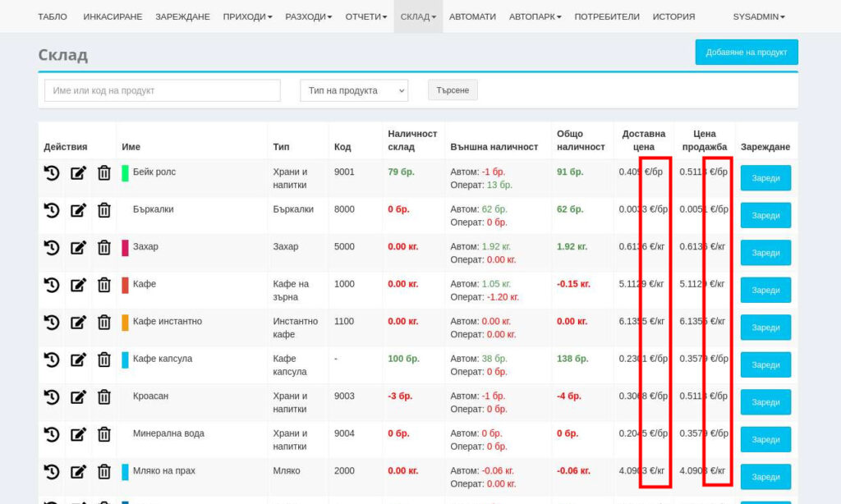This screenshot has height=504, width=841.
Task: Click Зареди for Кафе инстантно
Action: click(x=765, y=328)
